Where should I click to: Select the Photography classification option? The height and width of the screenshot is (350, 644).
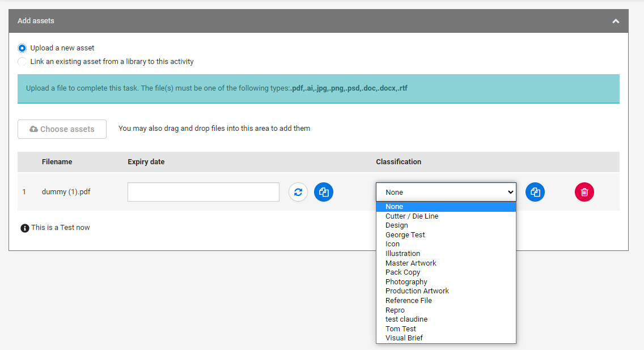[406, 282]
